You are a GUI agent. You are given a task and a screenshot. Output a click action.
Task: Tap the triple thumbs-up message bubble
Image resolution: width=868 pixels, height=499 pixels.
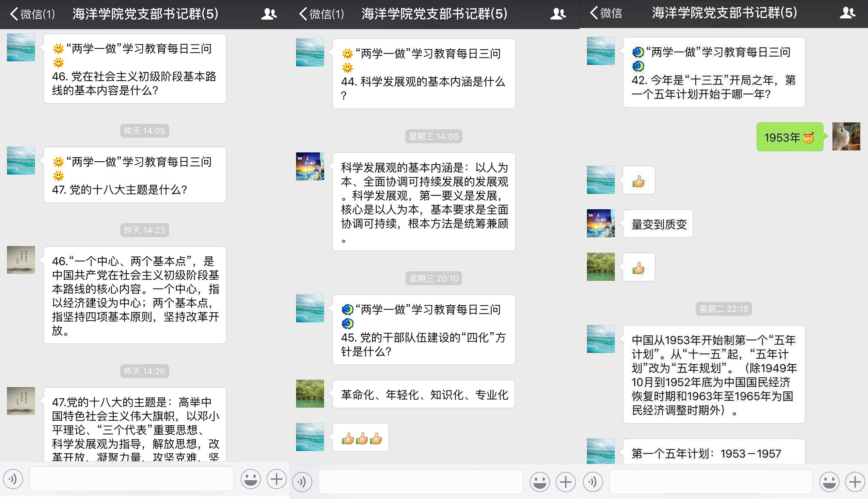(x=361, y=438)
